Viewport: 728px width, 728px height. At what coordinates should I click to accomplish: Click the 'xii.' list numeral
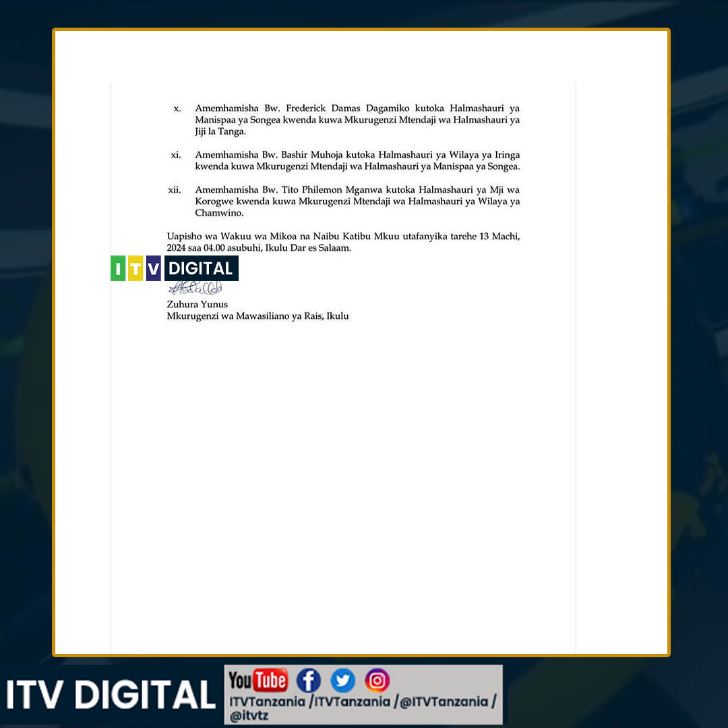tap(175, 190)
